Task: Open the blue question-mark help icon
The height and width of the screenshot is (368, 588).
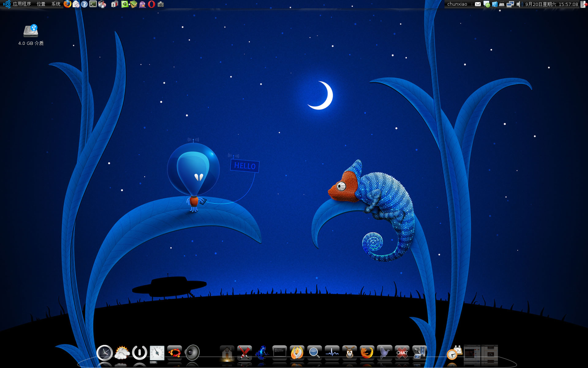Action: click(84, 4)
